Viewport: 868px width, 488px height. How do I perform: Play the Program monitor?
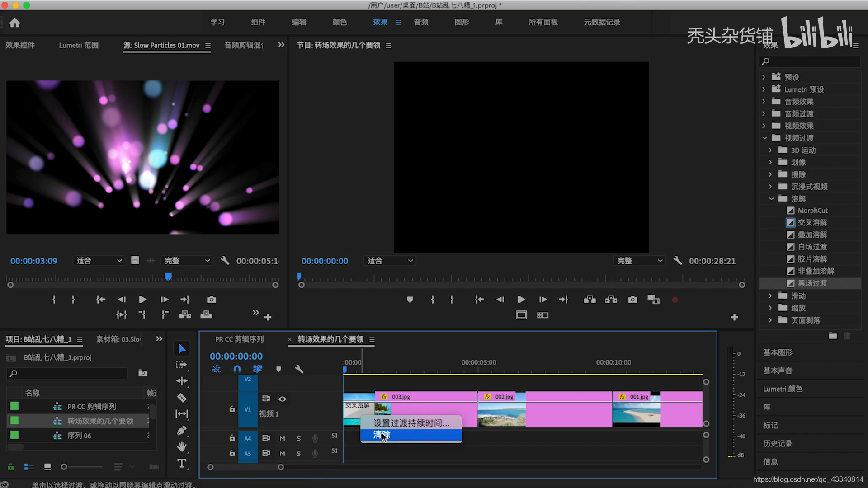521,300
